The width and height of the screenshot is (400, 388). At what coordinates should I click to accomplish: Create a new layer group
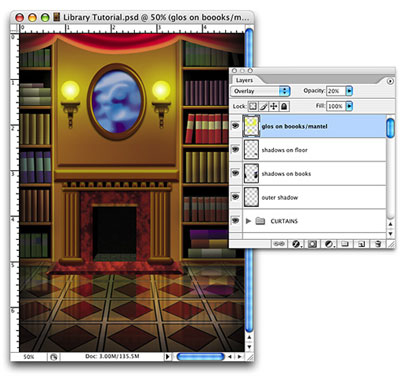[345, 244]
